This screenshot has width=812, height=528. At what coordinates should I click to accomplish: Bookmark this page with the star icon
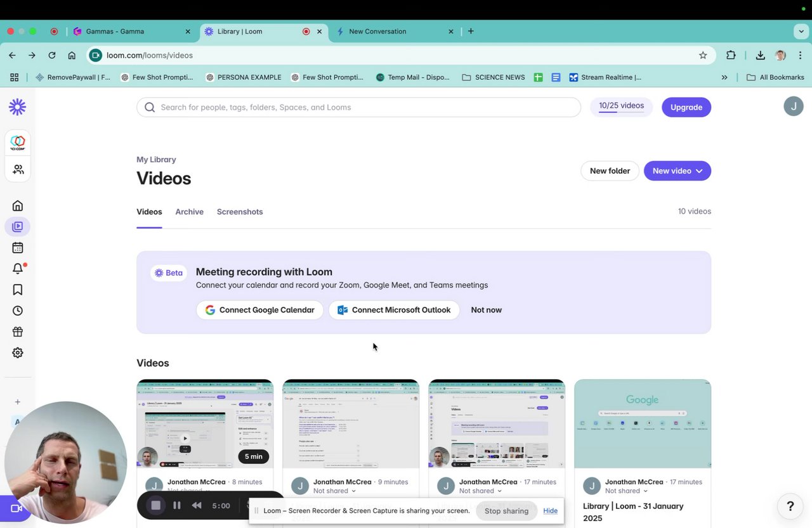pyautogui.click(x=703, y=55)
